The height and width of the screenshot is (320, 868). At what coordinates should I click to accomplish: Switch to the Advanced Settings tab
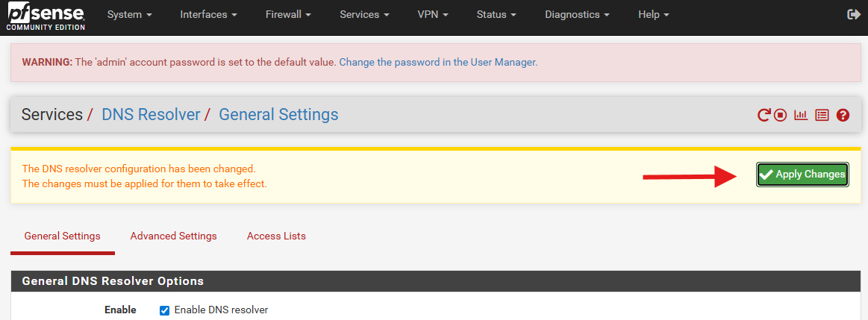[x=173, y=236]
